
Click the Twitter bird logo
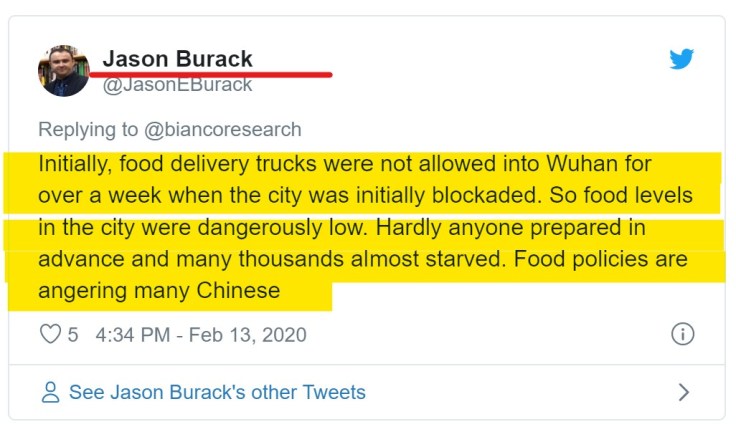pos(682,59)
